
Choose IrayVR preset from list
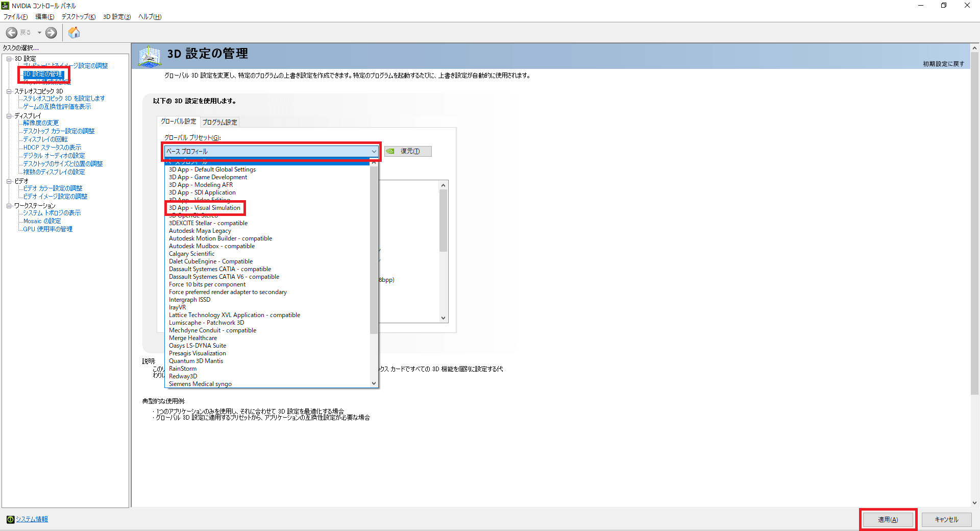pos(177,307)
